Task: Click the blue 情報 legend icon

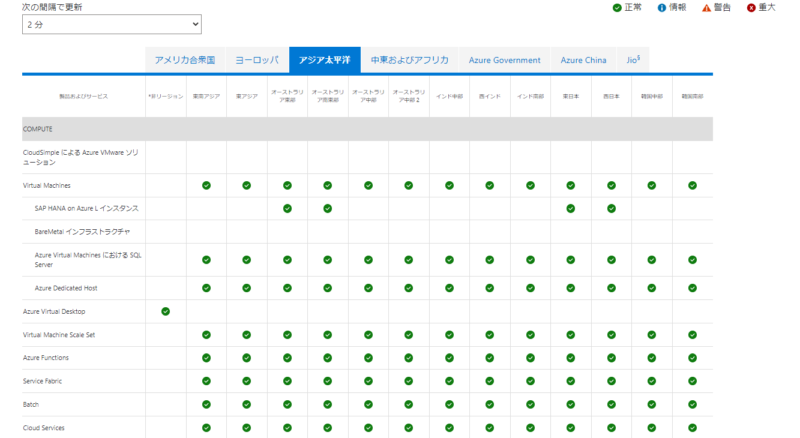Action: [x=662, y=8]
